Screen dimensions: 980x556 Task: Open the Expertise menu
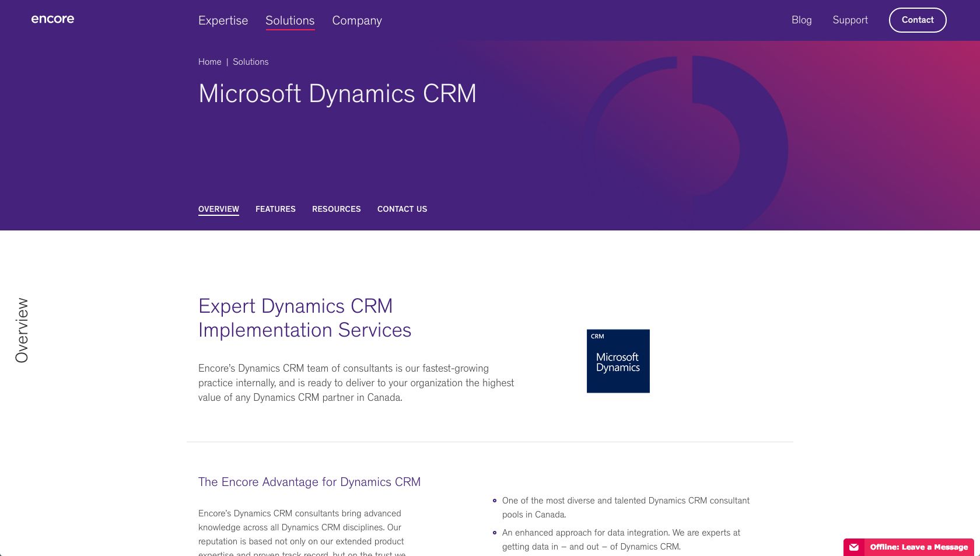223,20
